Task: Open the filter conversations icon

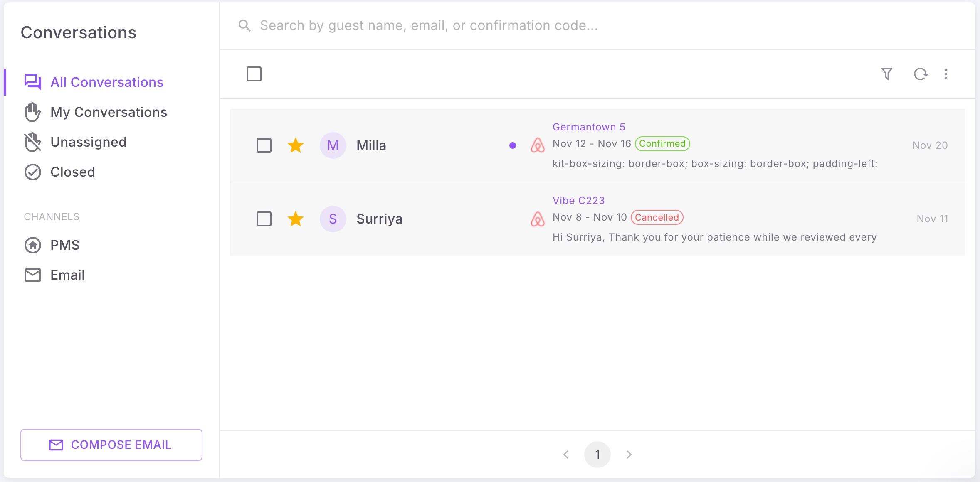Action: [x=887, y=74]
